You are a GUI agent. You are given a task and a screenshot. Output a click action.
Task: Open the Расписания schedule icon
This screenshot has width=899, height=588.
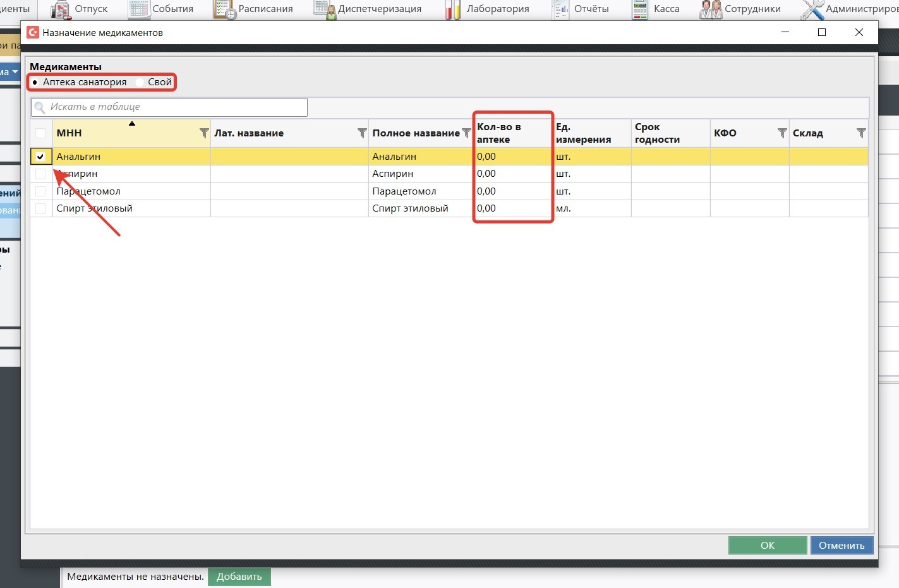224,9
